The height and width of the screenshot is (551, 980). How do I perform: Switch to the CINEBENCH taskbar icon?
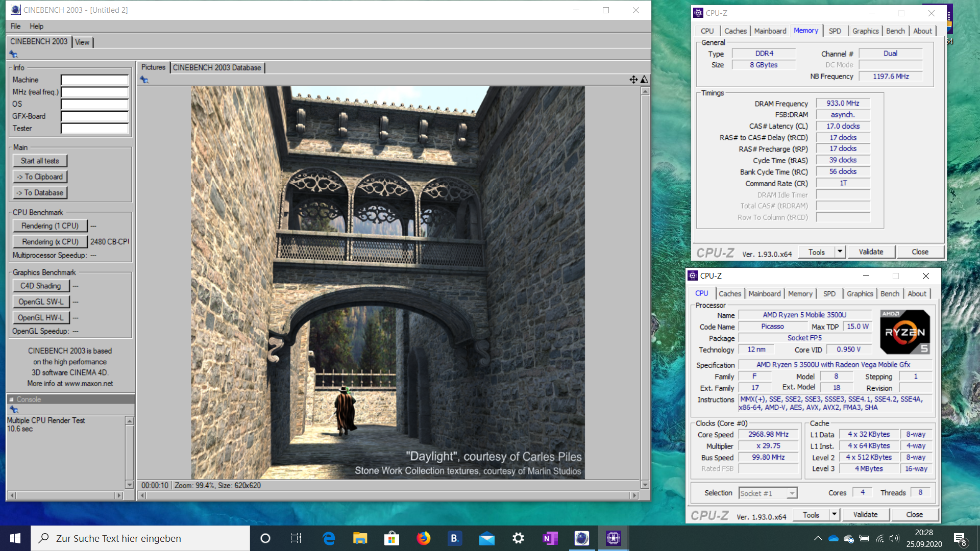click(x=581, y=538)
